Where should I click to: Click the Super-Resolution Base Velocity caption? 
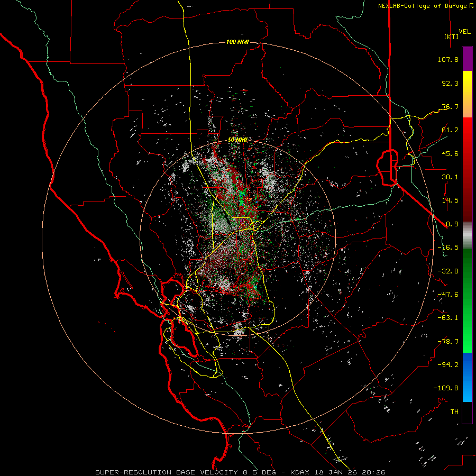(241, 472)
